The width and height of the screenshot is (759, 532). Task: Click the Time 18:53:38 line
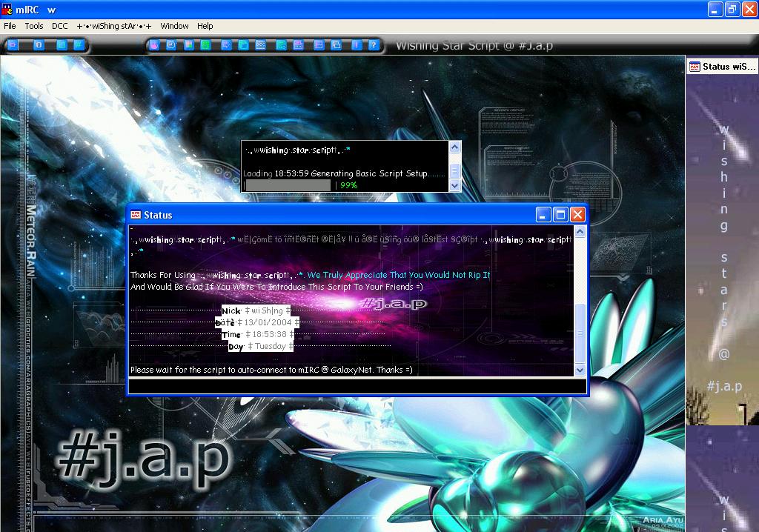(257, 334)
